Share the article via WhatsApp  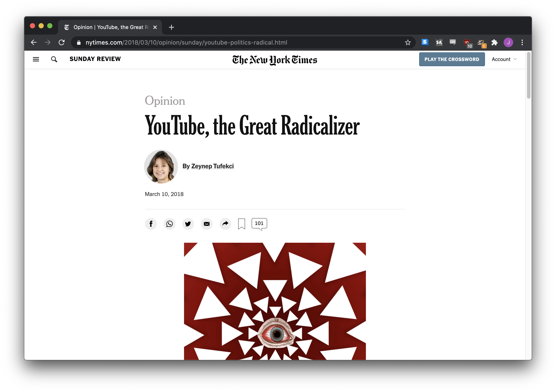(170, 224)
